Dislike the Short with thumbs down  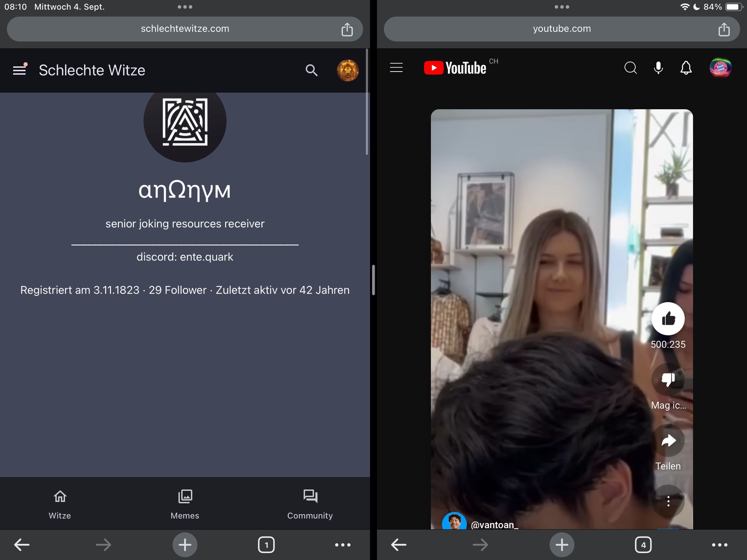click(668, 380)
